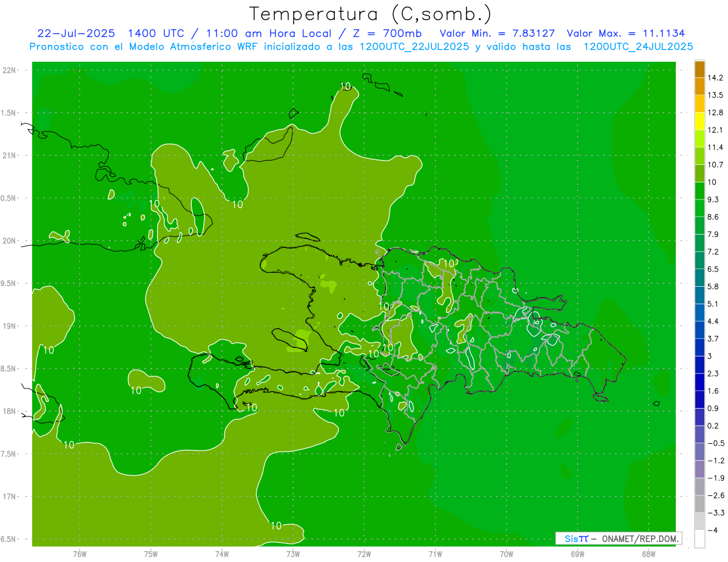The width and height of the screenshot is (728, 562).
Task: Click the '7.2' colorbar label
Action: tap(713, 252)
